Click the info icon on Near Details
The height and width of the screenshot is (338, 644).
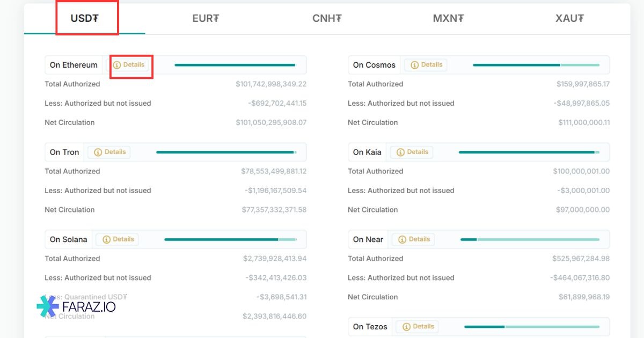click(403, 239)
